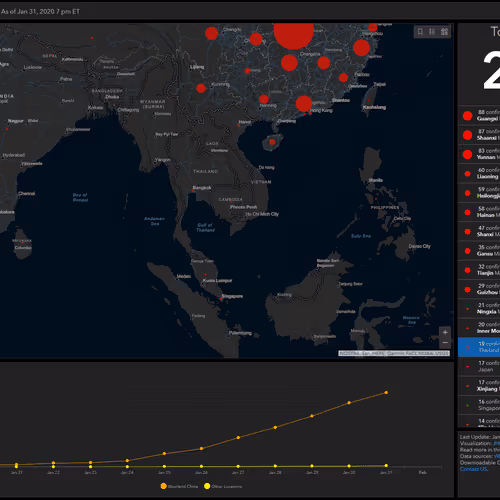Select the Shanxi row with 47 confirmed

[x=479, y=231]
